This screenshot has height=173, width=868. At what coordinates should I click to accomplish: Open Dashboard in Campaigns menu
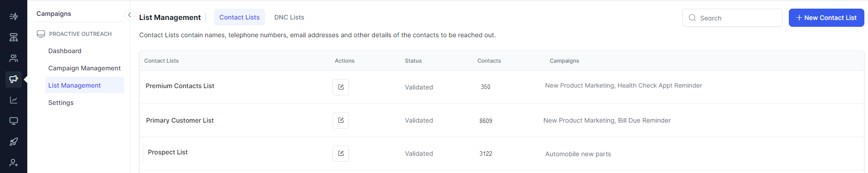pos(65,51)
